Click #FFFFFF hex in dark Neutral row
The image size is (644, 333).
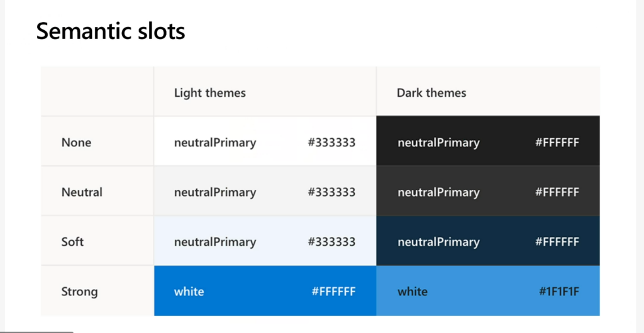(557, 192)
